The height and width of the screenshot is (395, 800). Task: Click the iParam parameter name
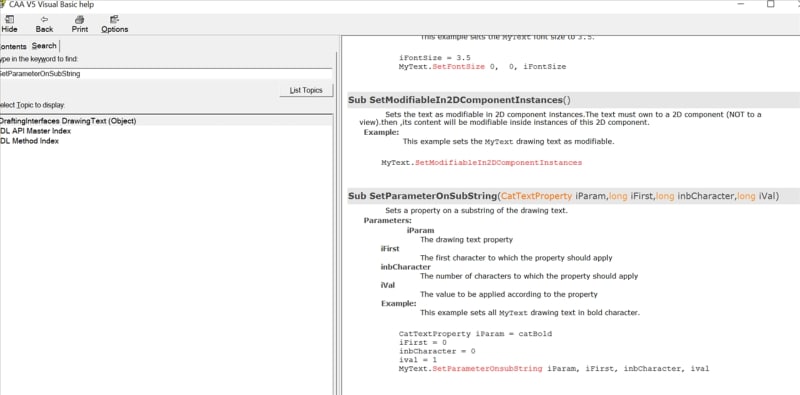[420, 231]
